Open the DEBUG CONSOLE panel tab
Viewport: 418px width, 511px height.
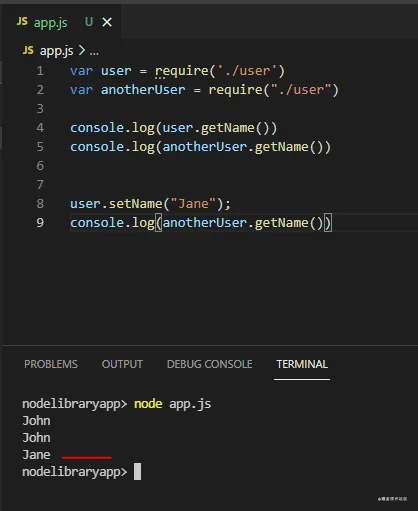pos(210,364)
